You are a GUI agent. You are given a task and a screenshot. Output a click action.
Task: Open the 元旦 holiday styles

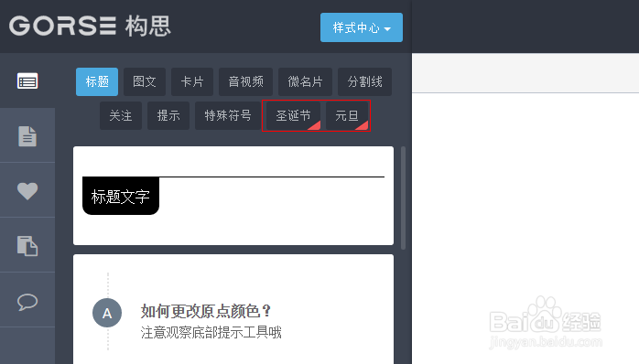347,115
